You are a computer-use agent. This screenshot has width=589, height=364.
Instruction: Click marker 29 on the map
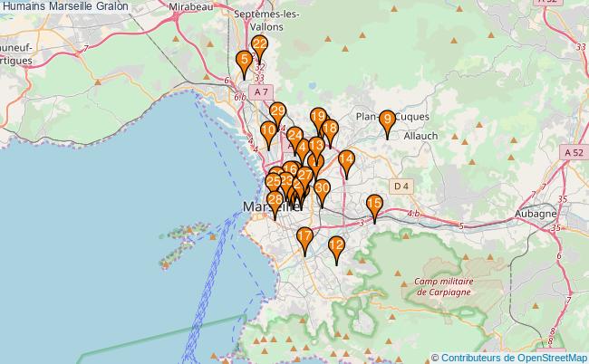[278, 113]
